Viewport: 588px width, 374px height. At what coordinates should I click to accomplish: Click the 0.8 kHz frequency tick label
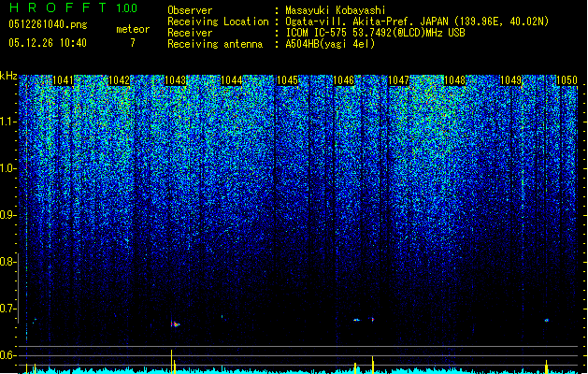pyautogui.click(x=8, y=262)
